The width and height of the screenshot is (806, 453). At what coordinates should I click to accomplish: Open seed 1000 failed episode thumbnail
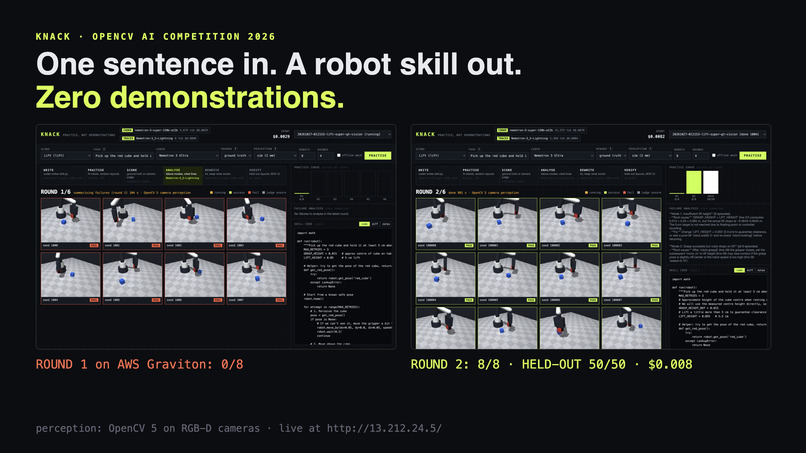tap(71, 224)
